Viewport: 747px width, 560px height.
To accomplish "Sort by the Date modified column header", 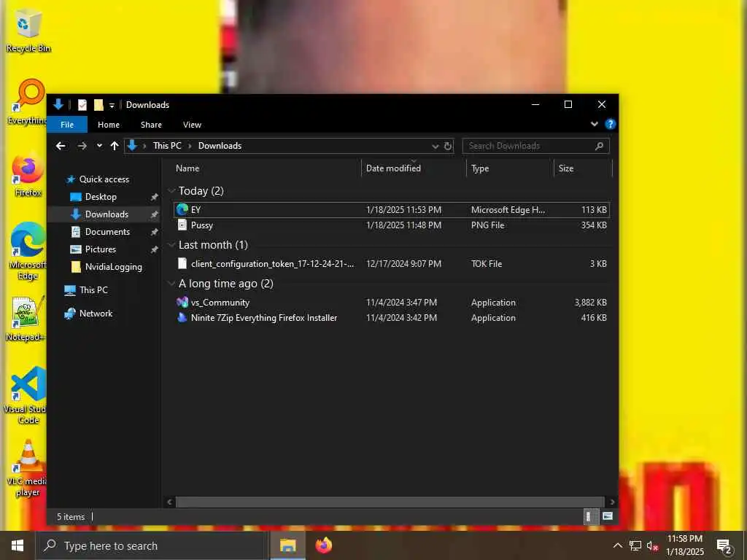I will pyautogui.click(x=414, y=168).
